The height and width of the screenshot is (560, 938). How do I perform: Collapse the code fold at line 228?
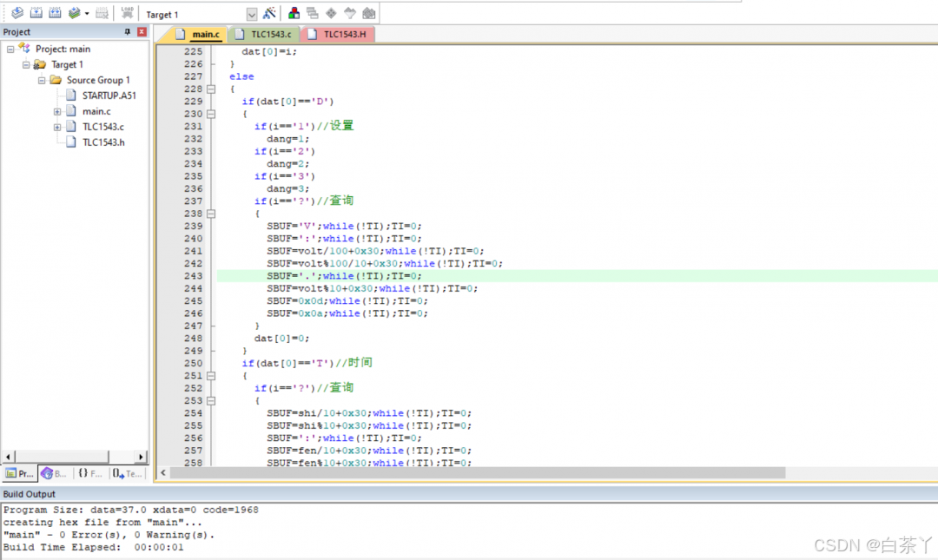coord(211,89)
